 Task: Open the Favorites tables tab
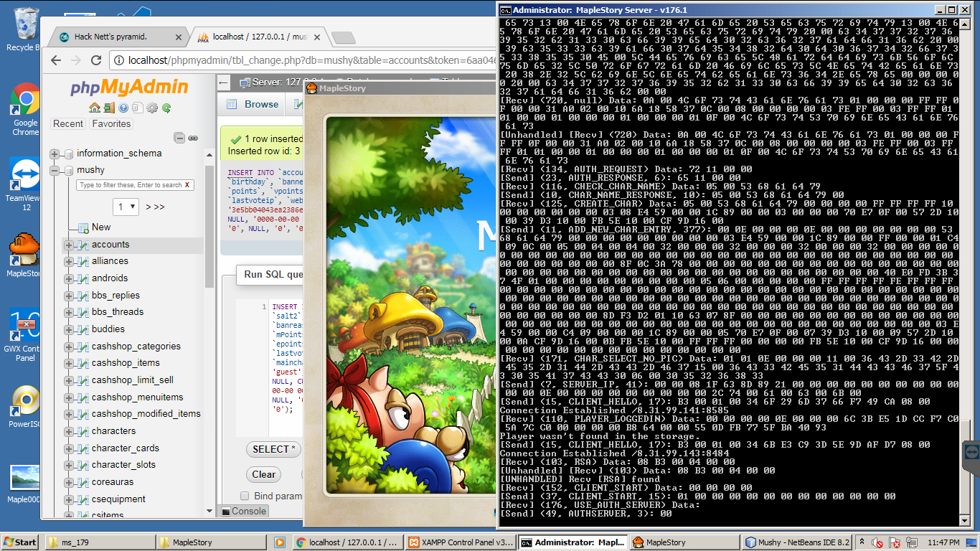111,123
